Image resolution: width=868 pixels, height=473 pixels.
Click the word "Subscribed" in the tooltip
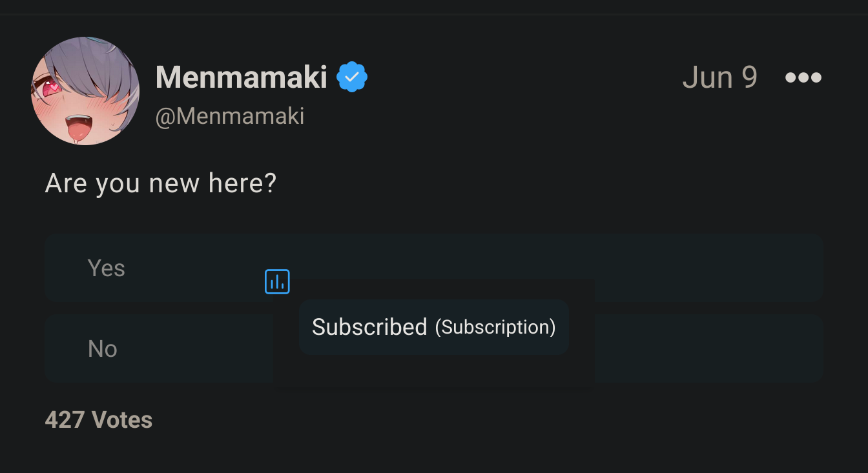tap(369, 327)
